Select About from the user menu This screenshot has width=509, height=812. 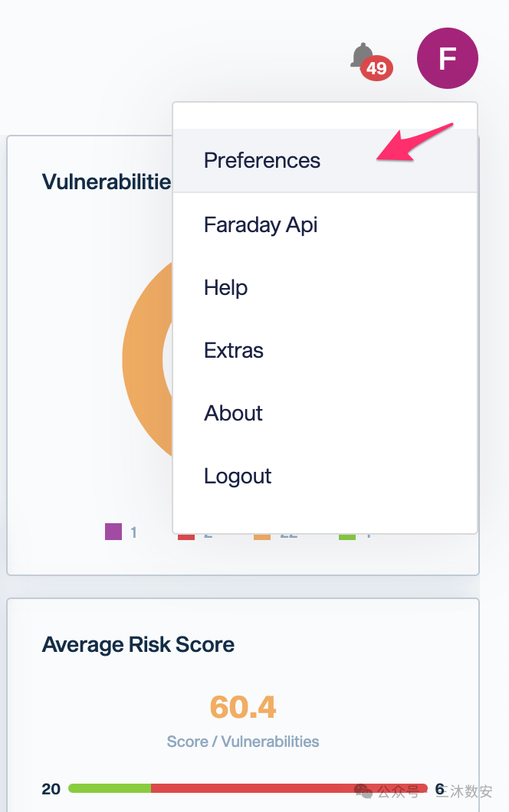tap(234, 413)
